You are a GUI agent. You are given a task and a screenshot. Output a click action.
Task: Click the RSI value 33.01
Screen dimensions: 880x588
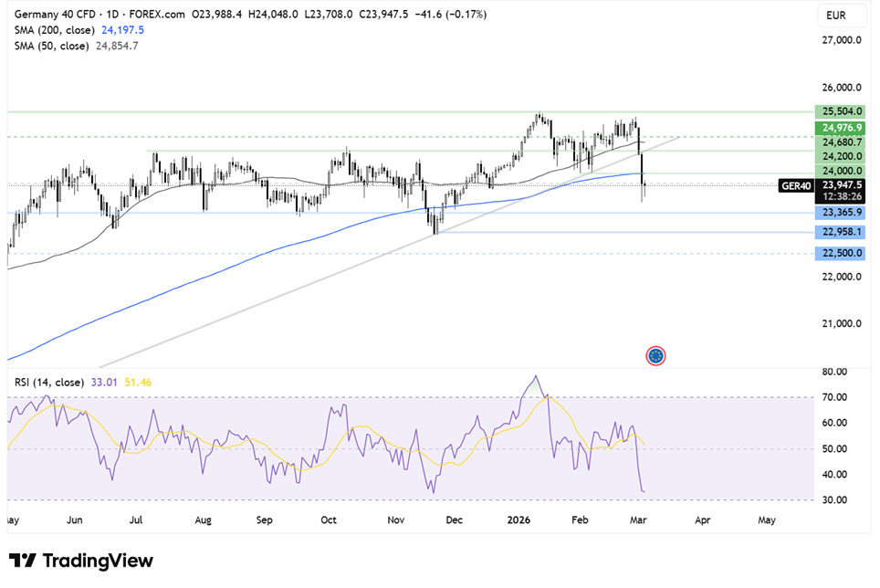click(104, 382)
